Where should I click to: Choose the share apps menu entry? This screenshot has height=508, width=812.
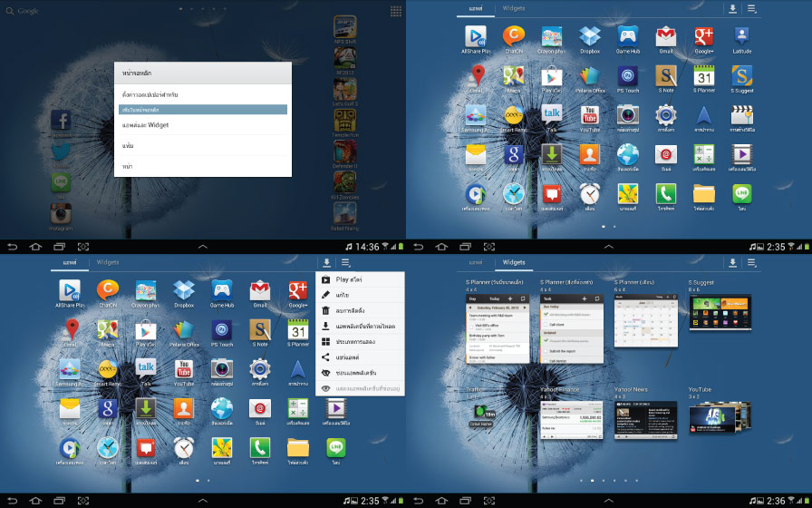click(x=360, y=357)
